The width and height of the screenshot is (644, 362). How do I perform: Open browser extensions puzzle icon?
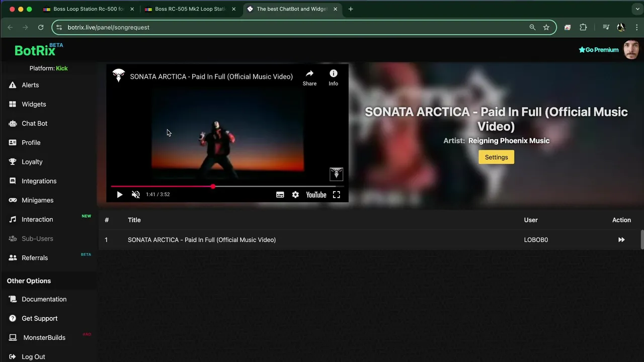coord(583,27)
